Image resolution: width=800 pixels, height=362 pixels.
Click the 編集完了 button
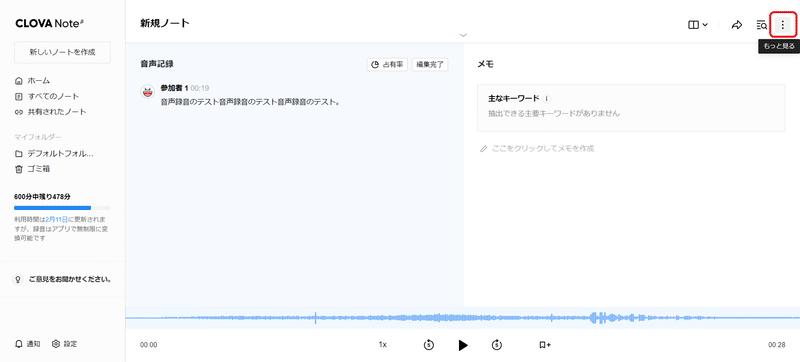pos(430,65)
